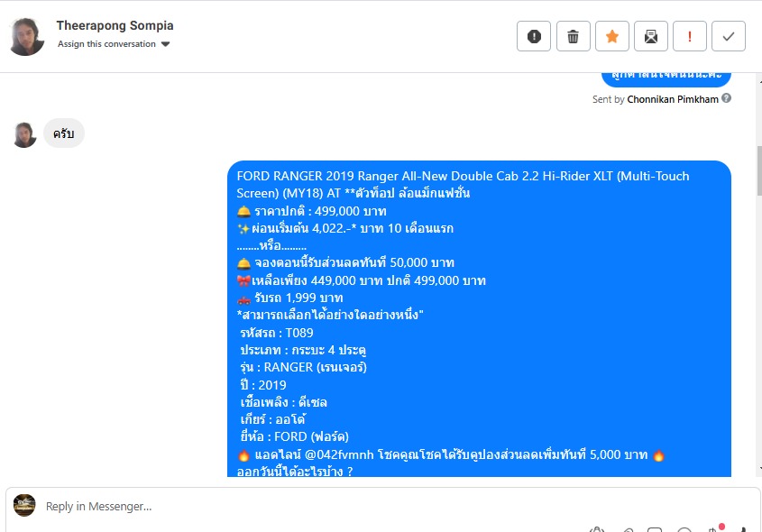Screen dimensions: 762x532
Task: Click 'เกียร์ : ออโต้' gear line
Action: (x=272, y=418)
